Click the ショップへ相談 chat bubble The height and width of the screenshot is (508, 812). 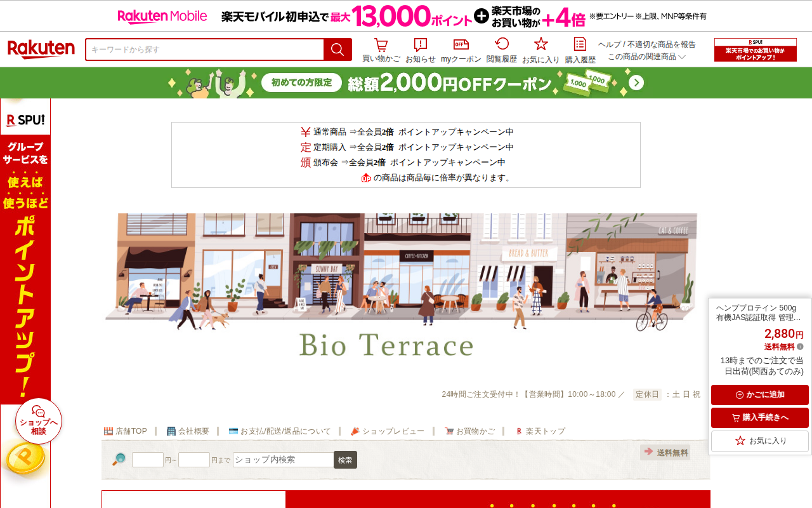click(x=39, y=421)
